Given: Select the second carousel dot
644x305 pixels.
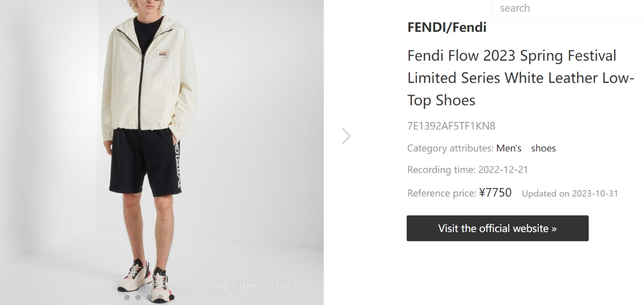Looking at the screenshot, I should pos(138,297).
